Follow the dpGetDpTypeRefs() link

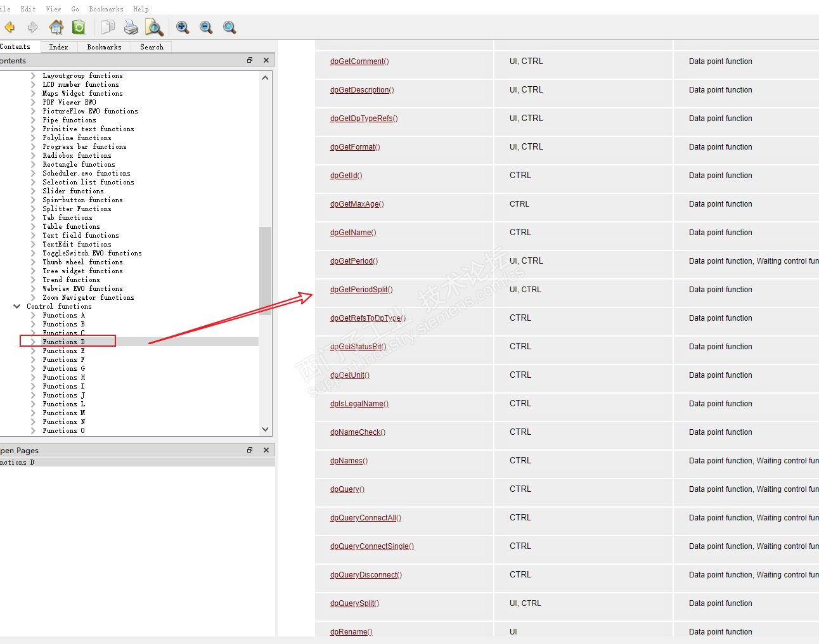click(364, 119)
